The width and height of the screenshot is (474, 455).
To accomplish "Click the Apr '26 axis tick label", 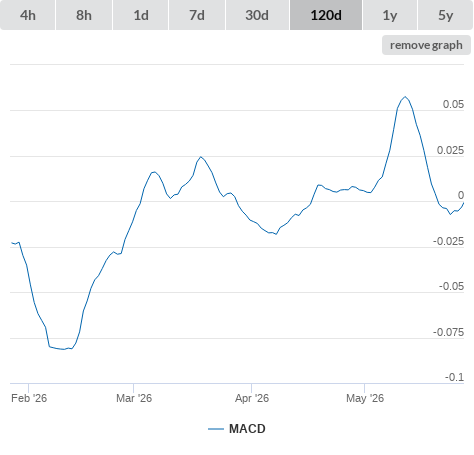I will 252,398.
